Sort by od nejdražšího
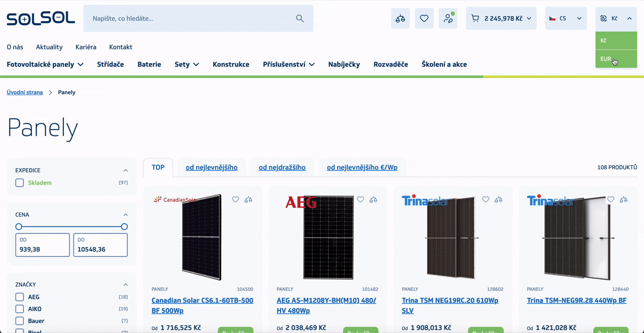 point(282,168)
